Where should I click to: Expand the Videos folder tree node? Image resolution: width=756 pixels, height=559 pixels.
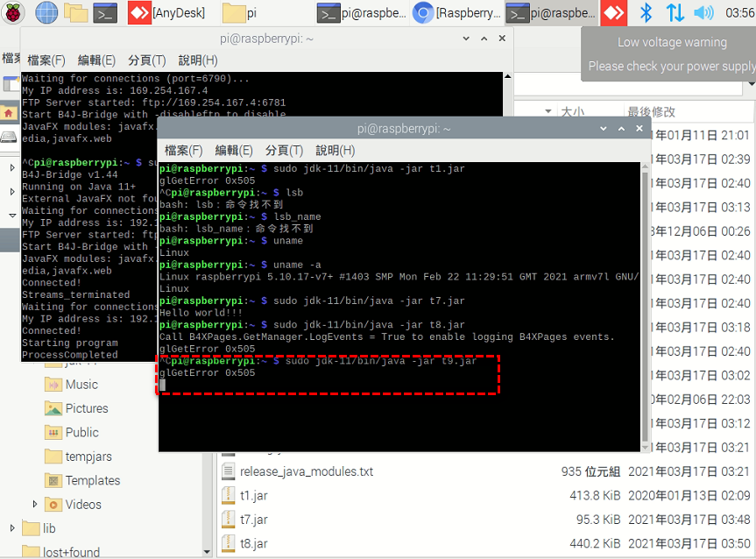pos(34,504)
